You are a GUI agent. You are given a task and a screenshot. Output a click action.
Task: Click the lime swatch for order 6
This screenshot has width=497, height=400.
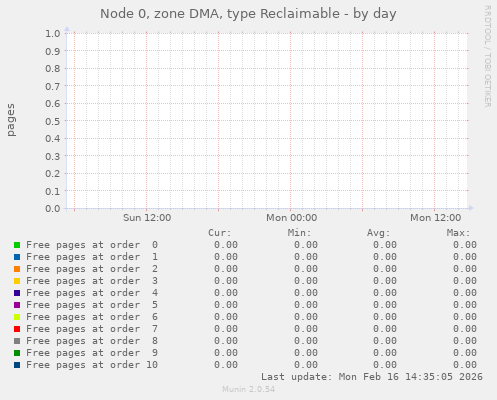pos(17,317)
